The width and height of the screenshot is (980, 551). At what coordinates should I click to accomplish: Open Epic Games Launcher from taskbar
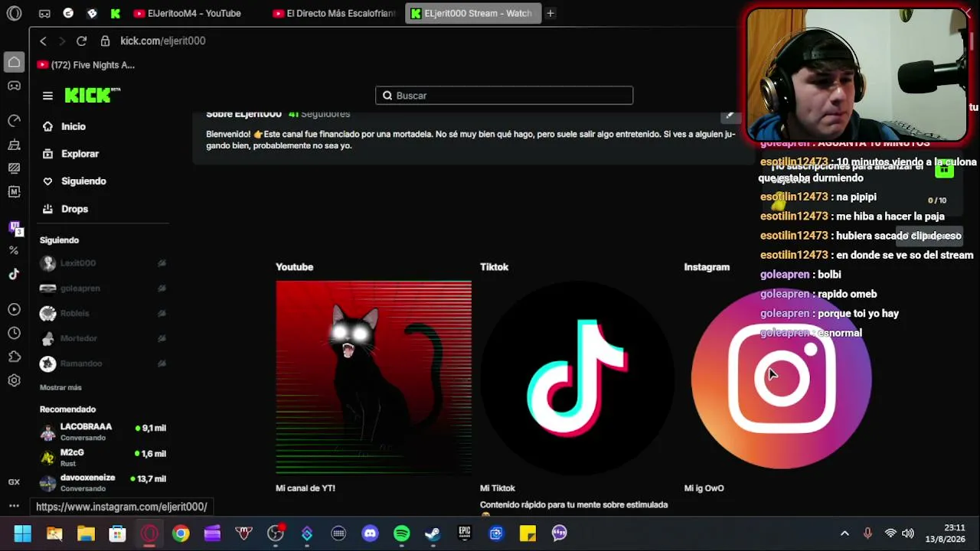click(x=464, y=533)
